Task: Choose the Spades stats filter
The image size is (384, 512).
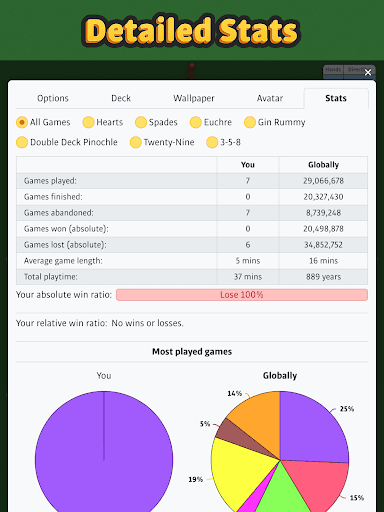Action: 141,122
